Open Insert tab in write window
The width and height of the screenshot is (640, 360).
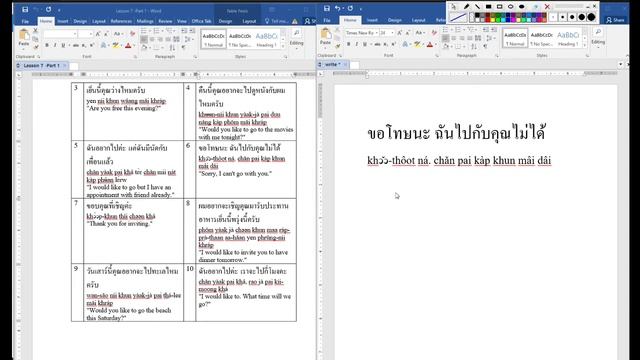pyautogui.click(x=372, y=20)
